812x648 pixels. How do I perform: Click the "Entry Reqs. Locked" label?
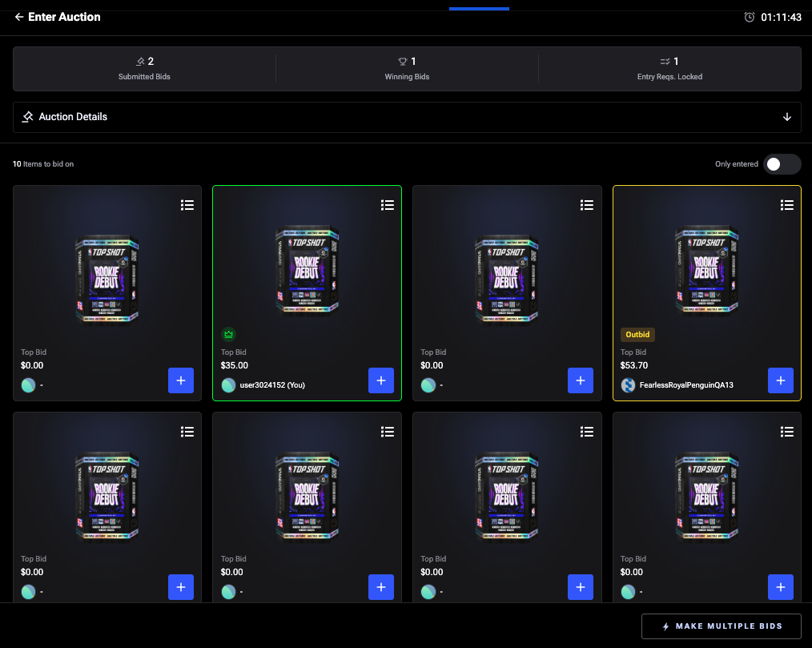pyautogui.click(x=669, y=77)
